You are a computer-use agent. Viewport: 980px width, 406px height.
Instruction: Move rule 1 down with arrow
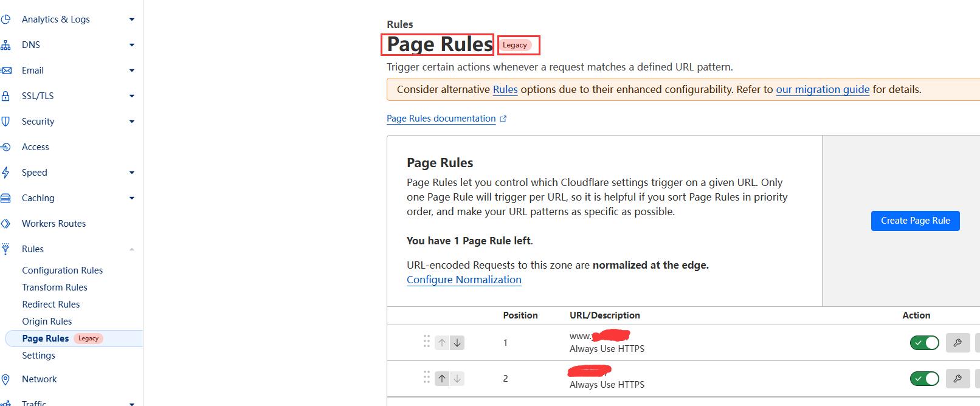457,343
